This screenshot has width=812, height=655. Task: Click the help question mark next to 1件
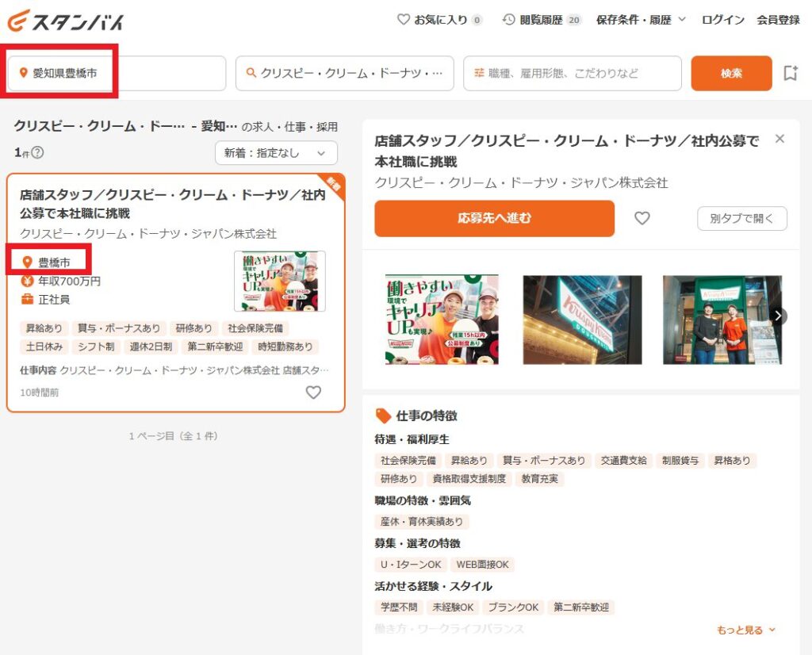coord(37,153)
